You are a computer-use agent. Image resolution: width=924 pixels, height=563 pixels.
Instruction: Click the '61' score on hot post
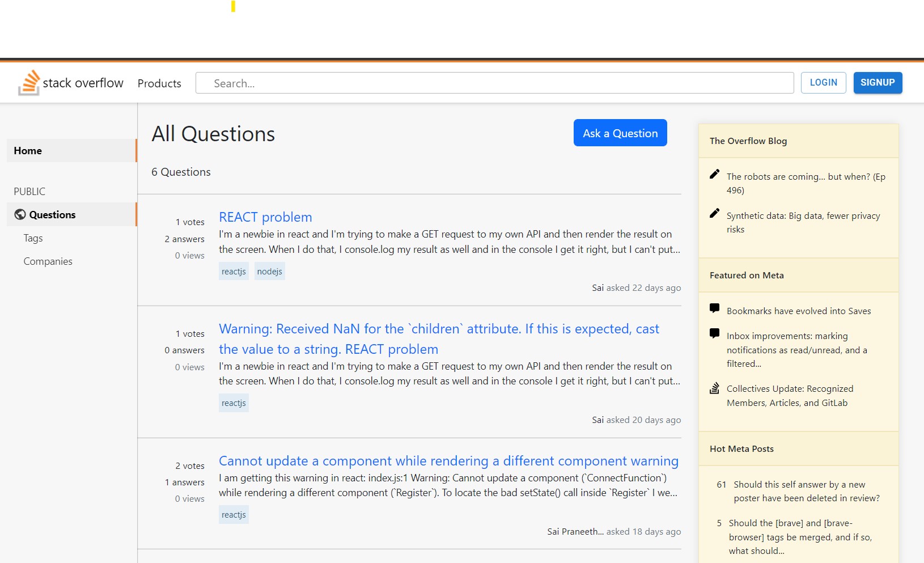(721, 484)
